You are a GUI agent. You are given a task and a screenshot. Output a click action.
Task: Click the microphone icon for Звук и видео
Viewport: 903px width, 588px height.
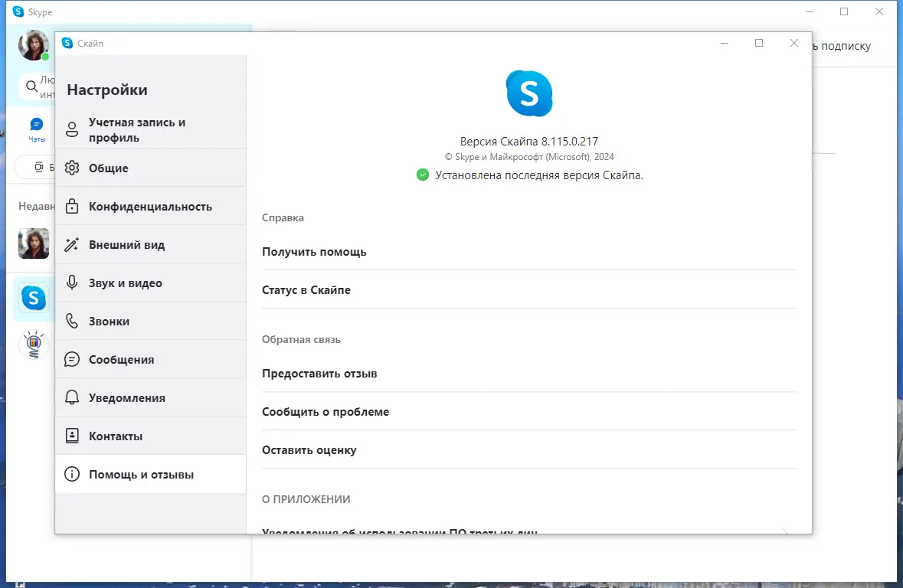72,283
